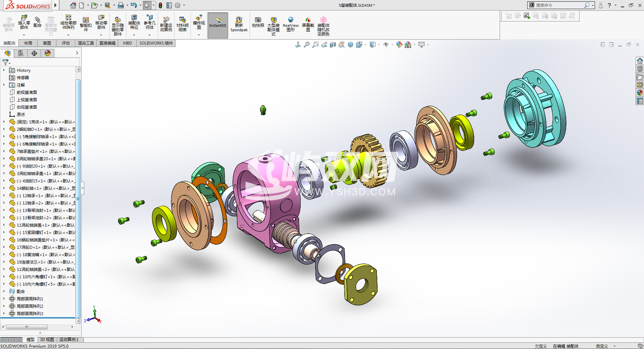
Task: Click the 更新 Speedpak tool
Action: (x=239, y=24)
